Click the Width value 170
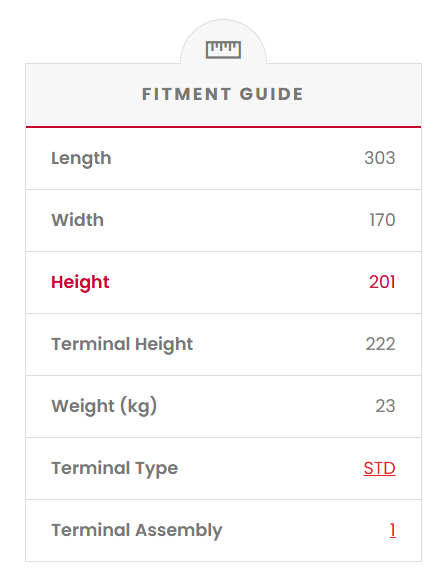Screen dimensions: 433x586 coord(382,220)
